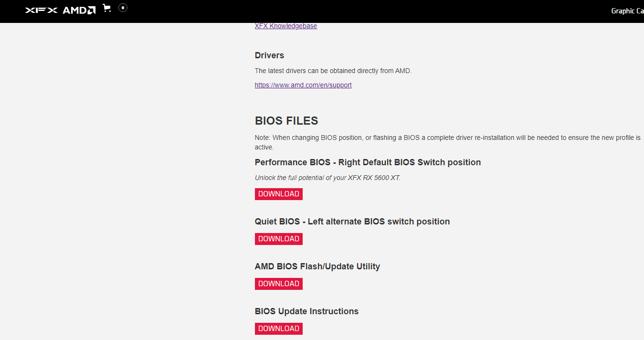The image size is (644, 340).
Task: Download the AMD BIOS Flash/Update Utility
Action: (x=279, y=284)
